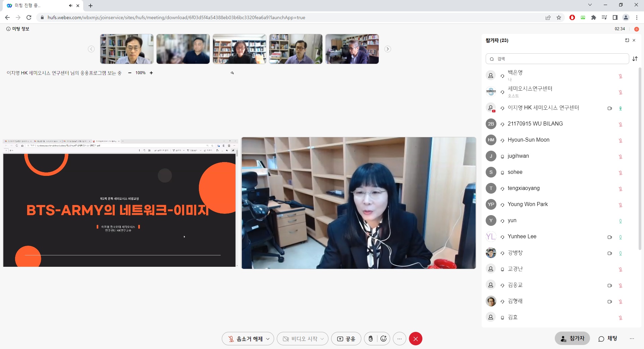Screen dimensions: 644x349
Task: Open Chrome menu three dots
Action: click(637, 17)
